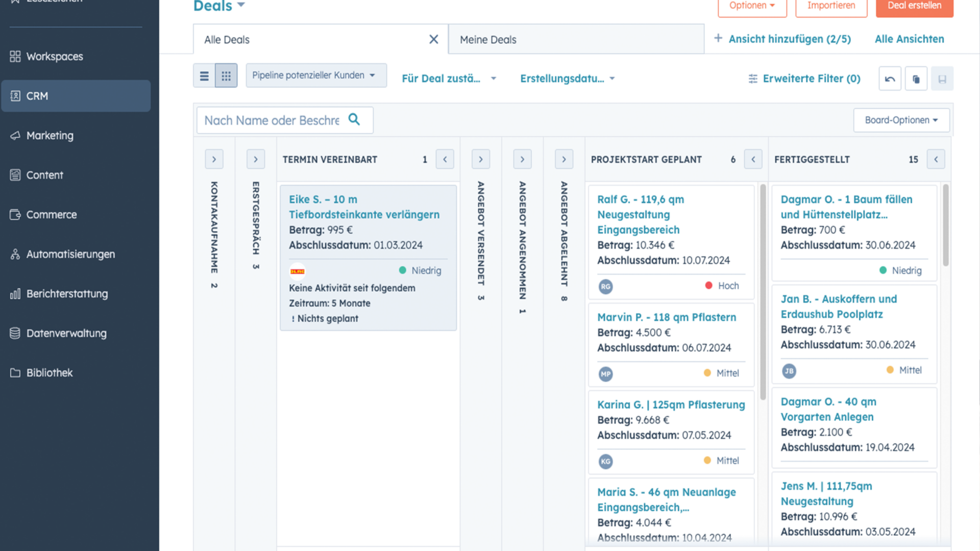Switch to the Meine Deals tab
Viewport: 980px width, 551px height.
click(x=488, y=39)
